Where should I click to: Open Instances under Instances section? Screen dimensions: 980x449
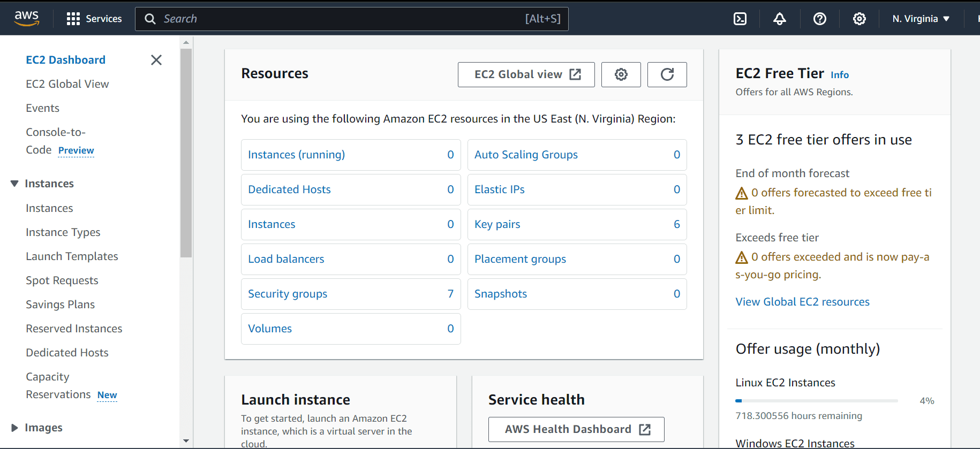pos(49,208)
